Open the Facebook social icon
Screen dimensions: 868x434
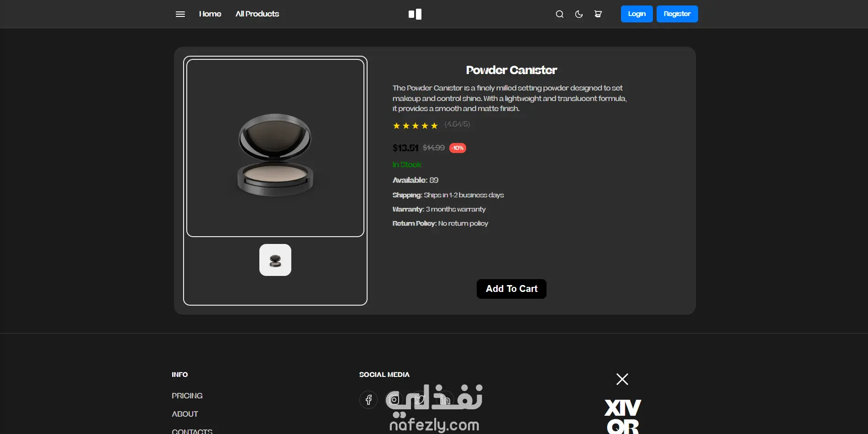click(x=368, y=400)
